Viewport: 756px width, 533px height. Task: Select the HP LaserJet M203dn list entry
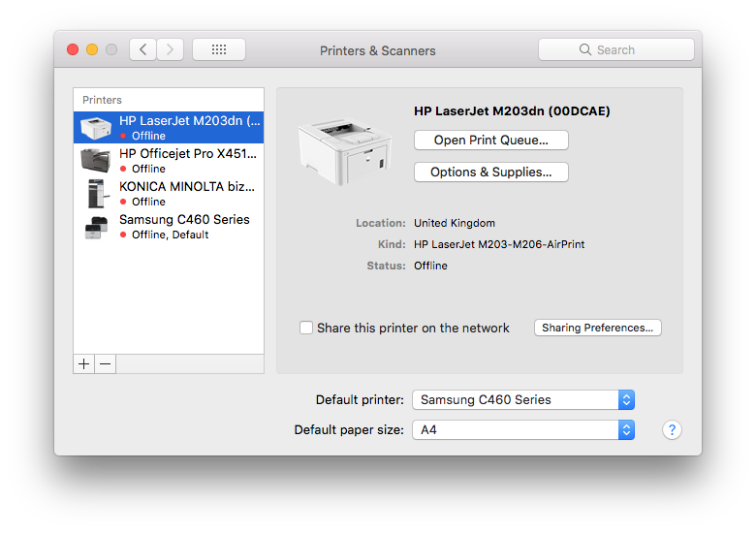(x=169, y=128)
